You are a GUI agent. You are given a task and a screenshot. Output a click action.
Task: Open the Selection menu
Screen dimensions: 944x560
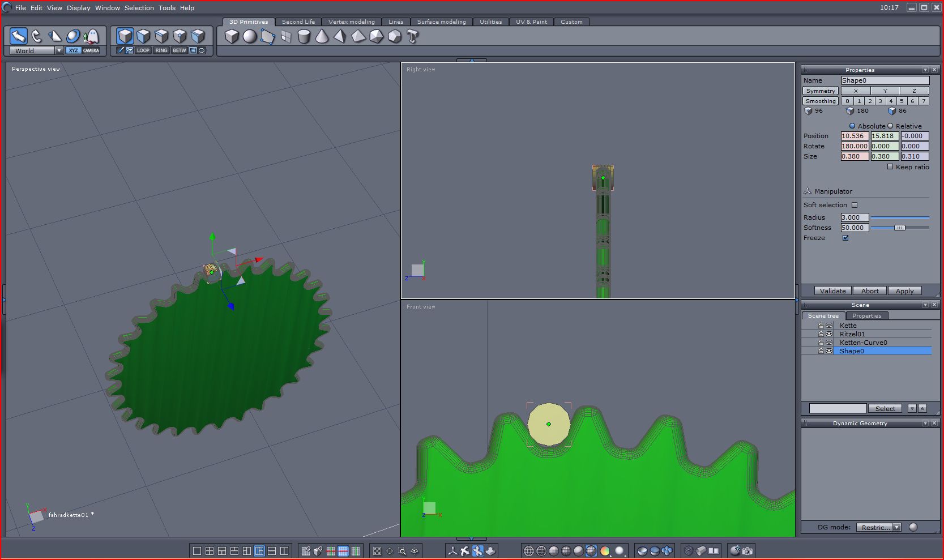point(139,8)
